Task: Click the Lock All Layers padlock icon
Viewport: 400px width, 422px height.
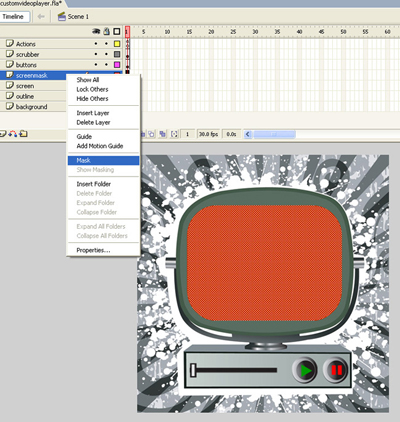Action: (x=106, y=31)
